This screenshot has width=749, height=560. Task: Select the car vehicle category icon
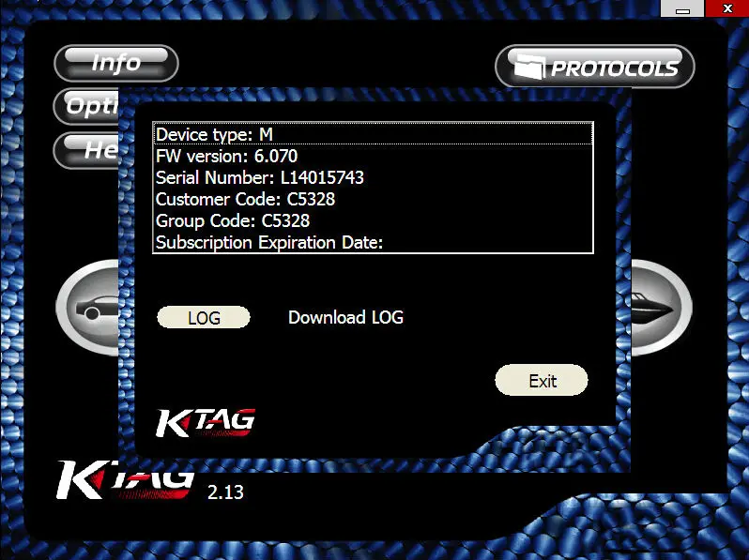point(88,308)
